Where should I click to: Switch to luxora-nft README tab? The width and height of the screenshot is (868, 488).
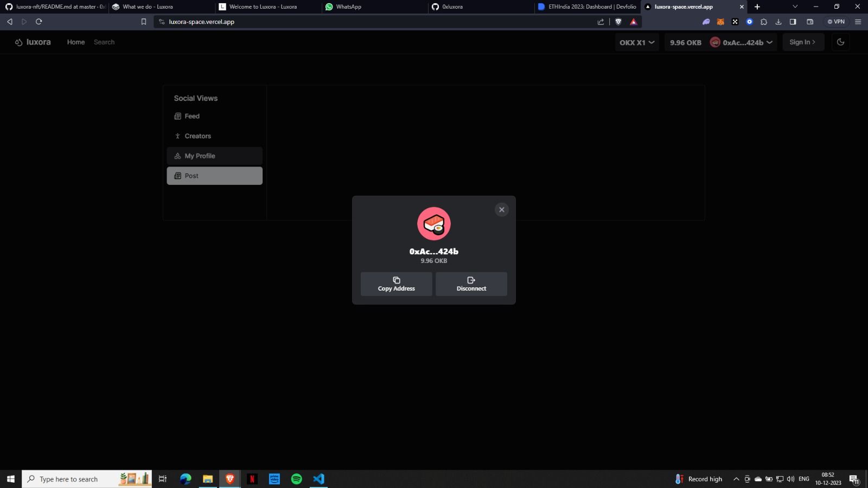(x=54, y=7)
